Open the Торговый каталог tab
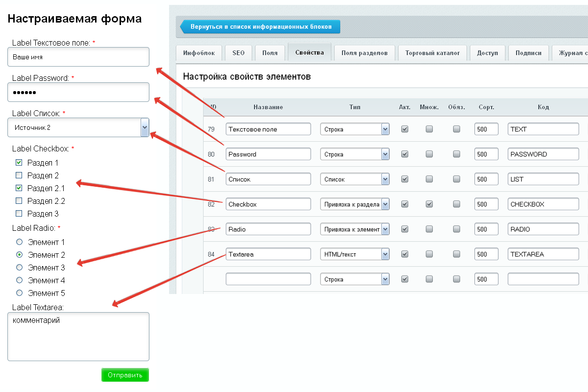Image resolution: width=588 pixels, height=392 pixels. [x=432, y=53]
